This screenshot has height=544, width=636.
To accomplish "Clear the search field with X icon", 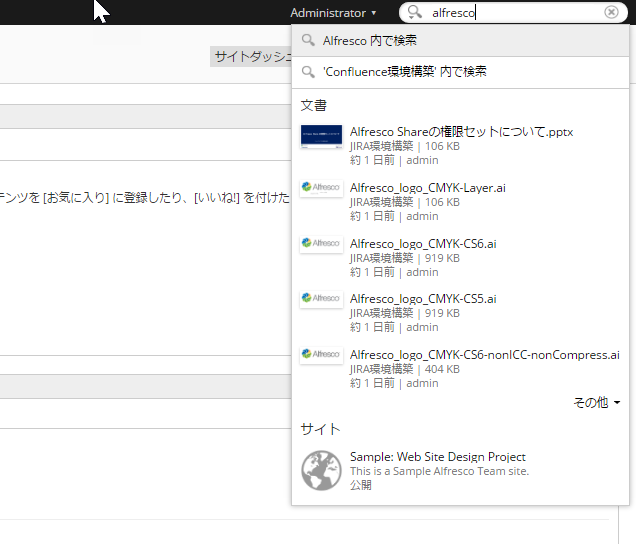I will [x=611, y=12].
